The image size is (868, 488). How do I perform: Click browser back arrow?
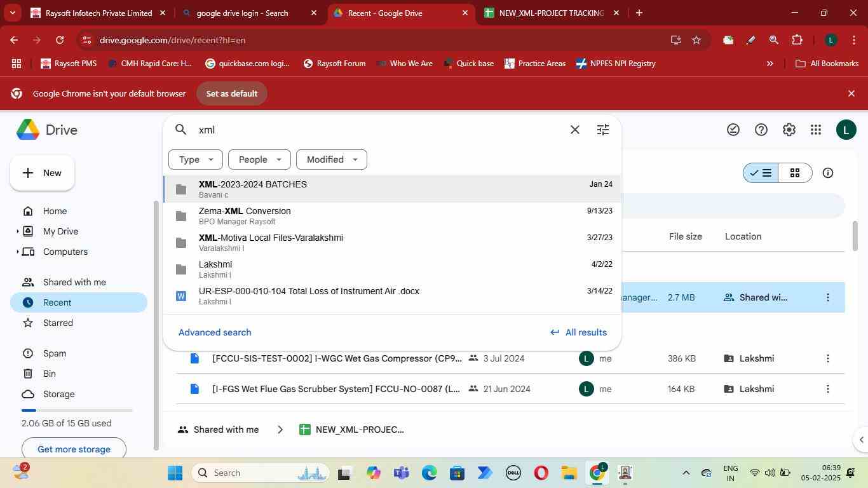pyautogui.click(x=14, y=40)
